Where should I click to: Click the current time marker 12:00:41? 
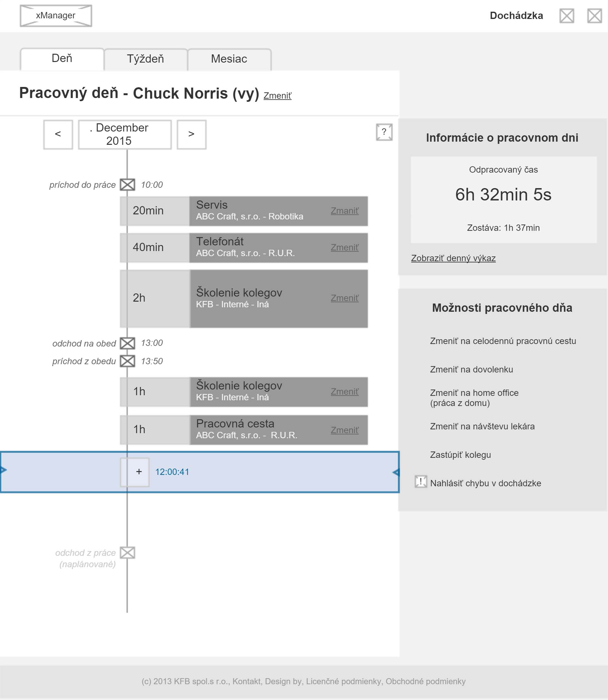tap(172, 472)
